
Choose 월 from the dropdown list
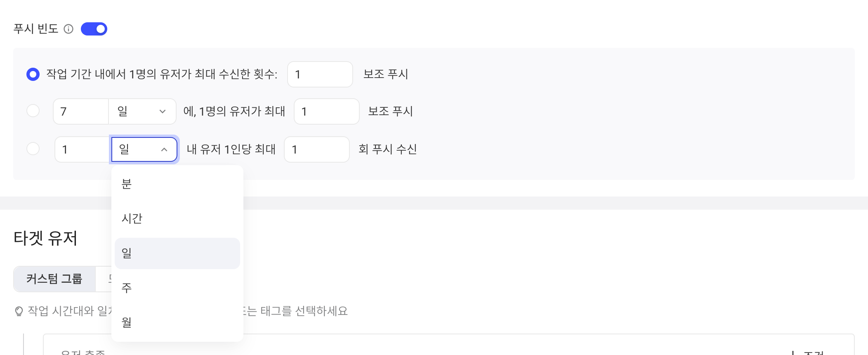177,322
